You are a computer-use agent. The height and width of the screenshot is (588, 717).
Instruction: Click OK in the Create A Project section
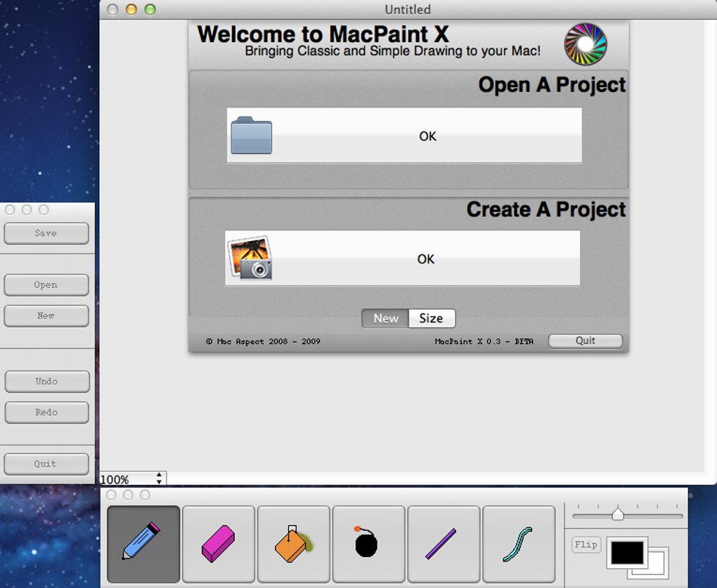click(402, 258)
